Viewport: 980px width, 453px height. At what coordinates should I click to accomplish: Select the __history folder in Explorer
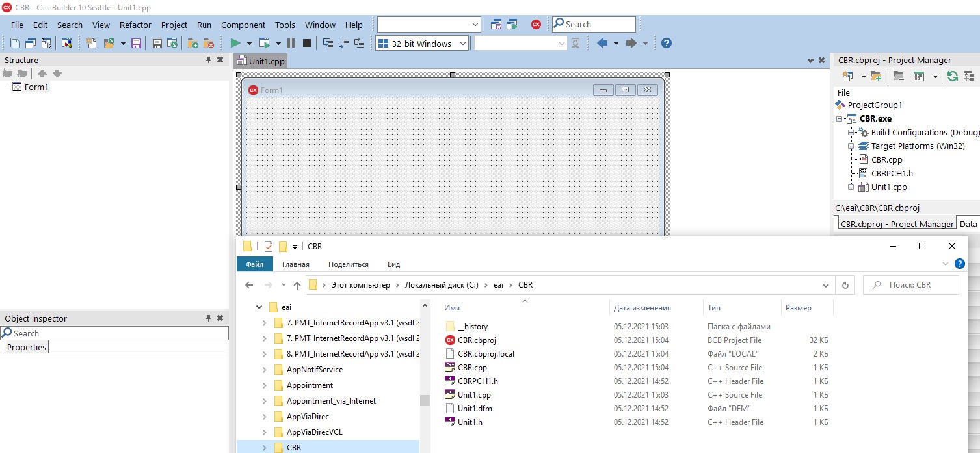pos(472,327)
